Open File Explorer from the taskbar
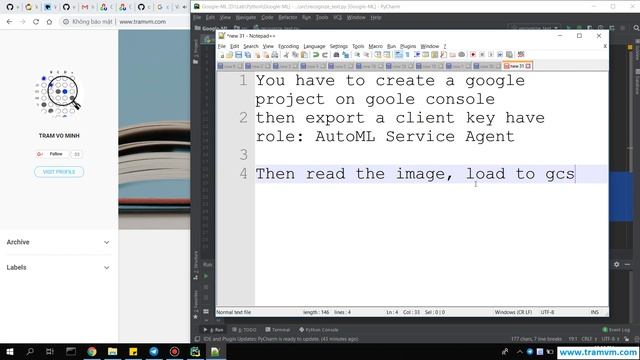Screen dimensions: 640x360 (x=112, y=351)
